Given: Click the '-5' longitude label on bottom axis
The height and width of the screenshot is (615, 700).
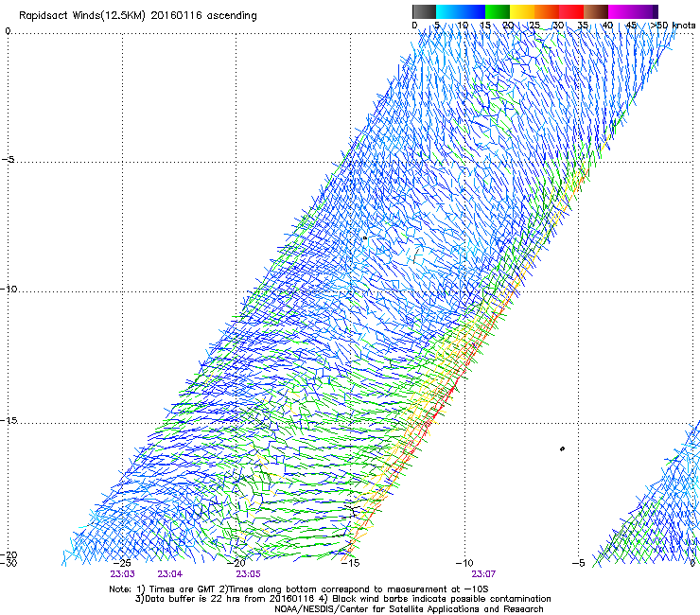Looking at the screenshot, I should (578, 563).
